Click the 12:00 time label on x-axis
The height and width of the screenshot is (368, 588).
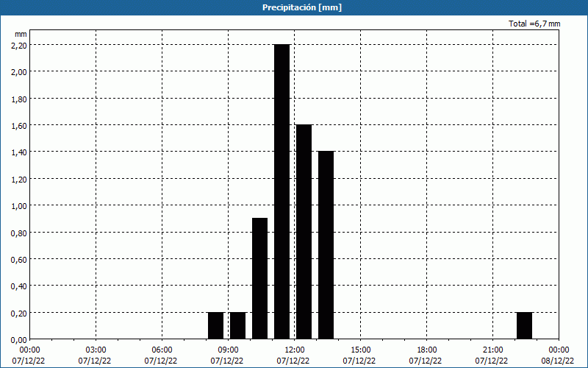(x=295, y=350)
